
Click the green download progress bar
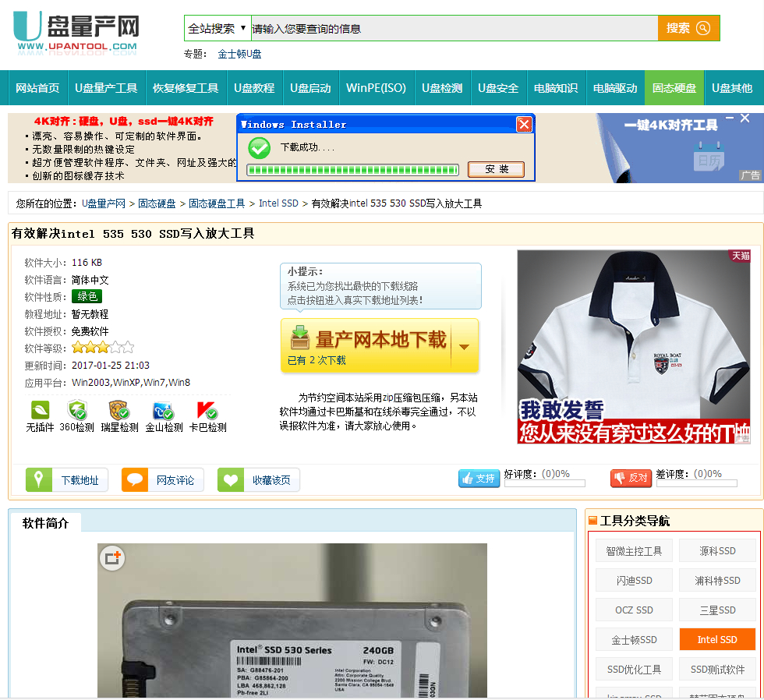coord(352,170)
